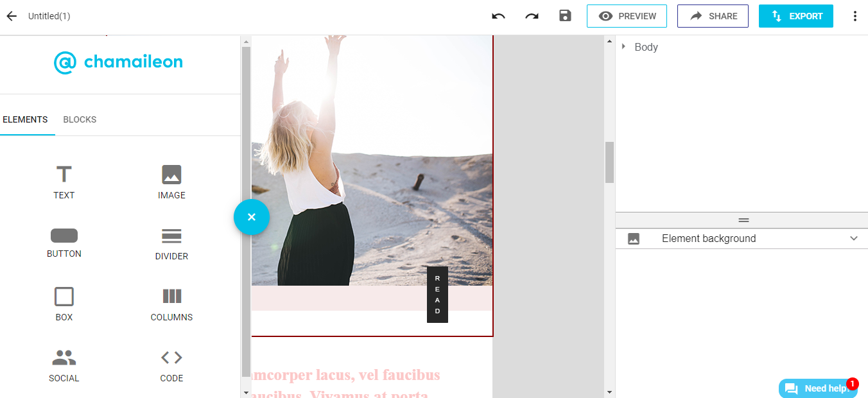Select the Code element icon
The height and width of the screenshot is (398, 868).
click(171, 365)
